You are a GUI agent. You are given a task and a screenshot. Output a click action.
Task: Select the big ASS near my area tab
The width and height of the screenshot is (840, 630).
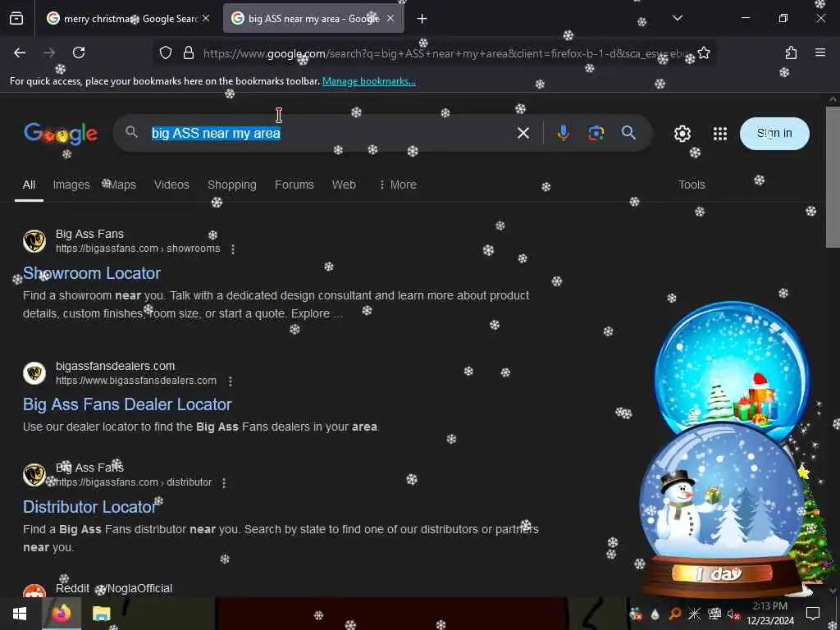313,19
